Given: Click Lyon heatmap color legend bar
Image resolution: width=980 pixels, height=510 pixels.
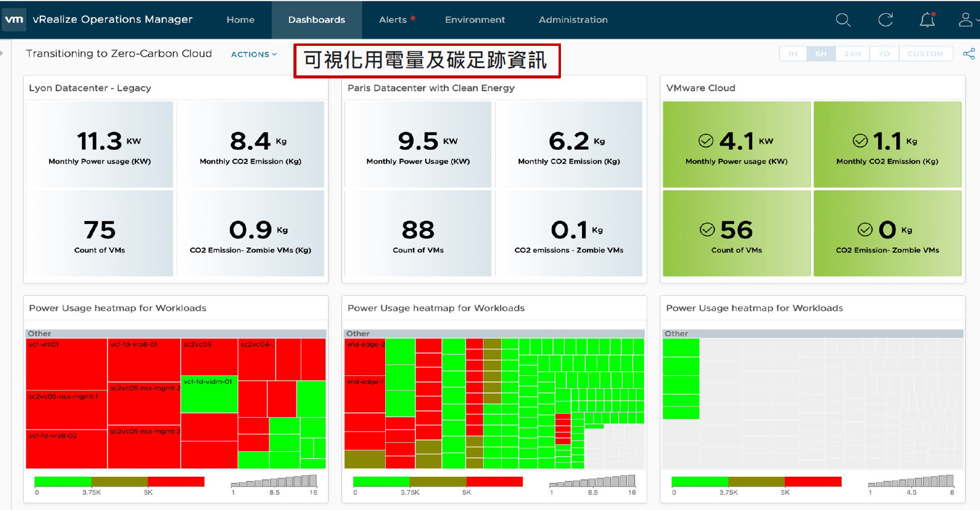Looking at the screenshot, I should coord(120,482).
